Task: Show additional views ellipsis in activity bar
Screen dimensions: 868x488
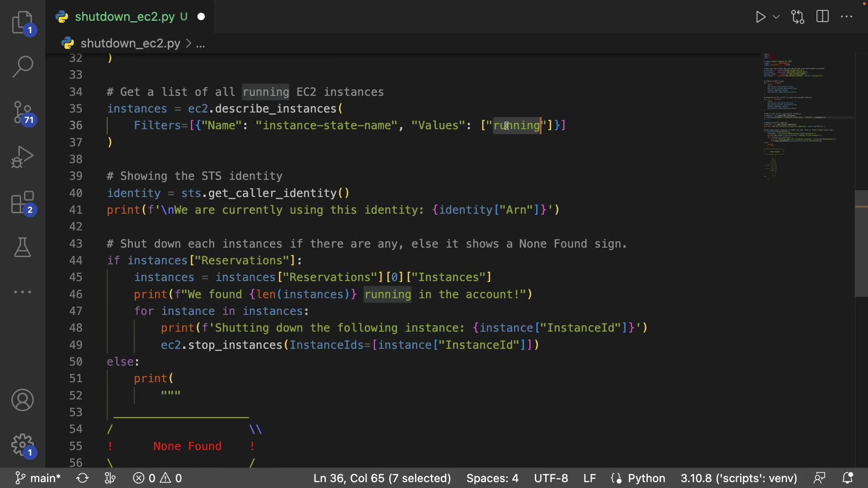Action: (22, 292)
